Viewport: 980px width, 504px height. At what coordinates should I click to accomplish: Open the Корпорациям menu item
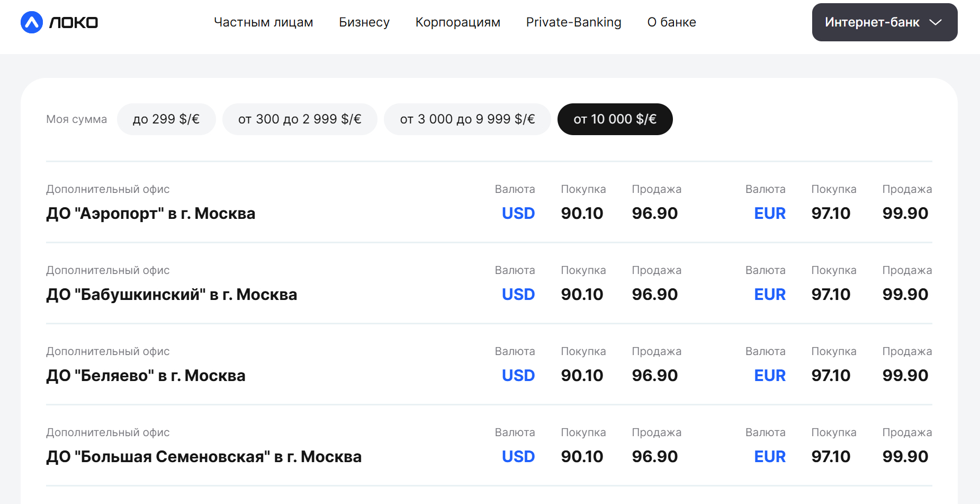click(457, 22)
